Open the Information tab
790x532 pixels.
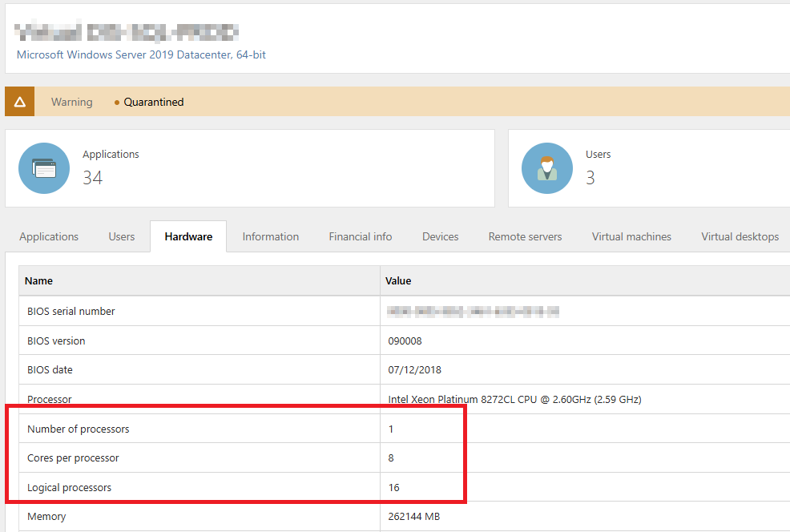271,237
